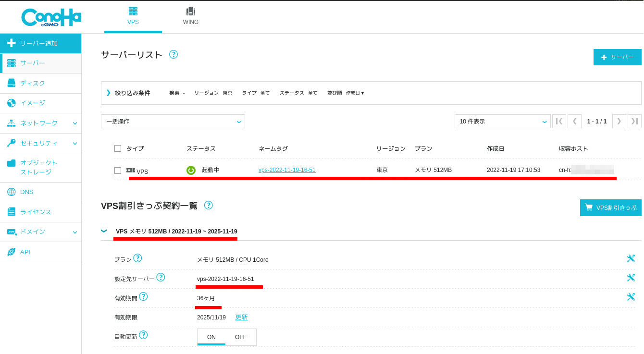Go to next page of server list
Screen dimensions: 644x354
(619, 122)
